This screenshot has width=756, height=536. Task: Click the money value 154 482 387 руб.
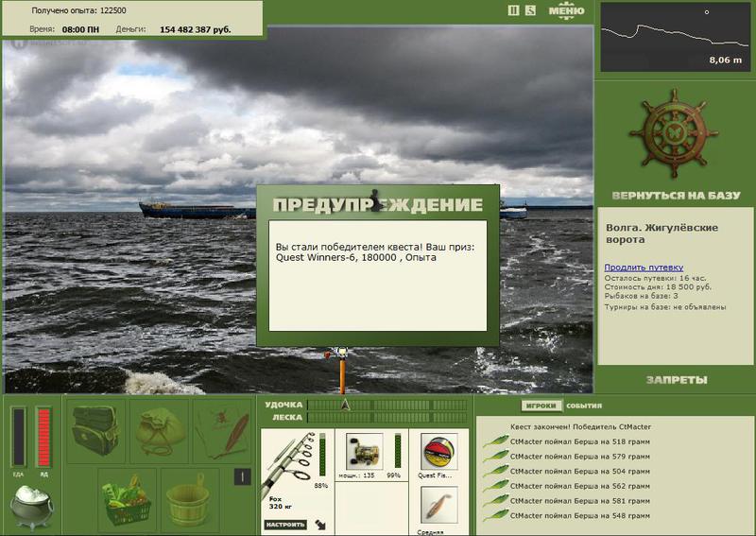(x=196, y=29)
